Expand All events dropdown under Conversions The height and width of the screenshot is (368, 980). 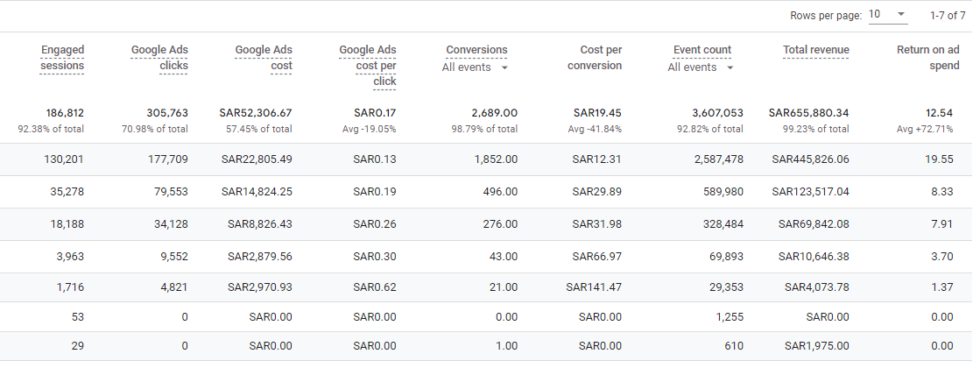475,67
